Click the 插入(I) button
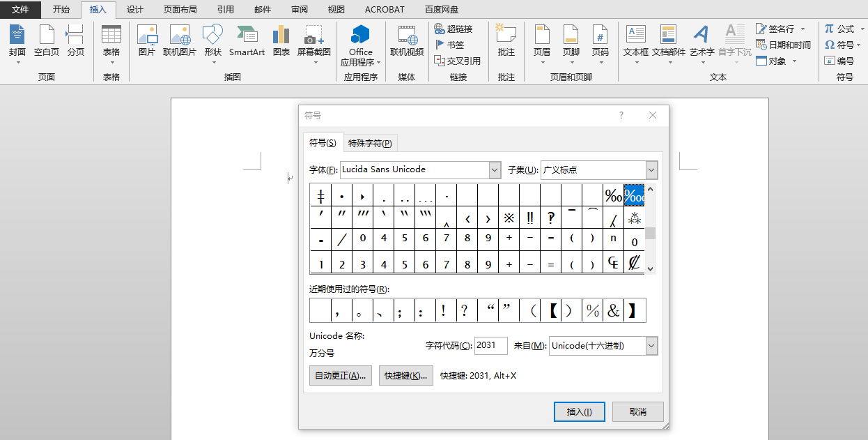This screenshot has width=868, height=440. pos(580,411)
